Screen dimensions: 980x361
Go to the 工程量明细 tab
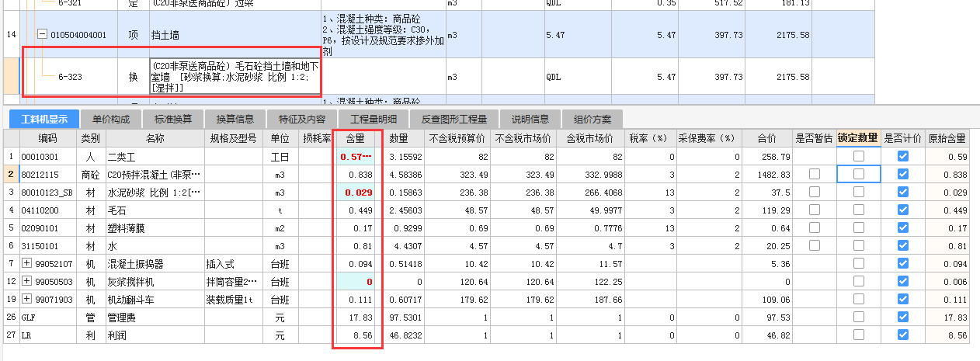374,119
